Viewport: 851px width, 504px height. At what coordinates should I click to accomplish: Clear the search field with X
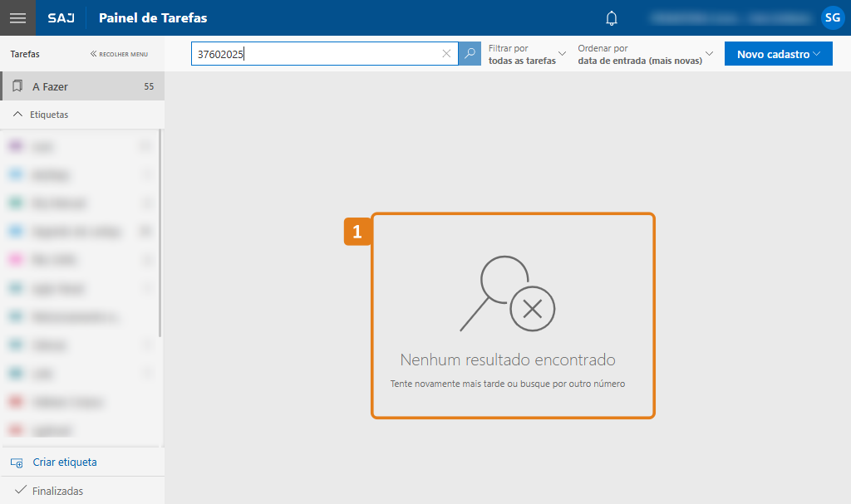(x=446, y=54)
